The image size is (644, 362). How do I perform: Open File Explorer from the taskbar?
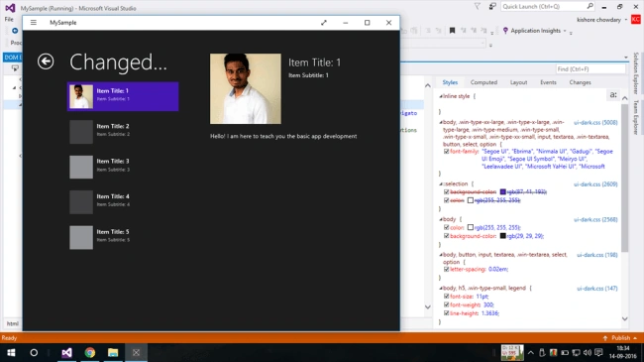pyautogui.click(x=113, y=352)
